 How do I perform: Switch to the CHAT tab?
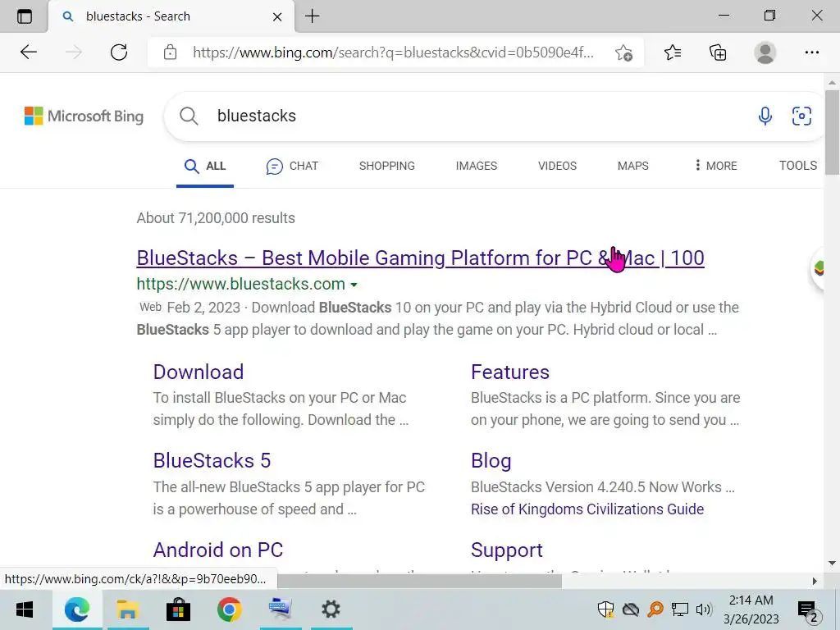(292, 166)
